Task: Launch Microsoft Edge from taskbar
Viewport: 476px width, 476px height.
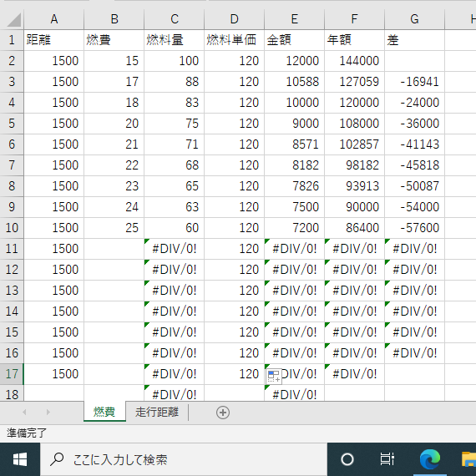Action: [x=430, y=459]
